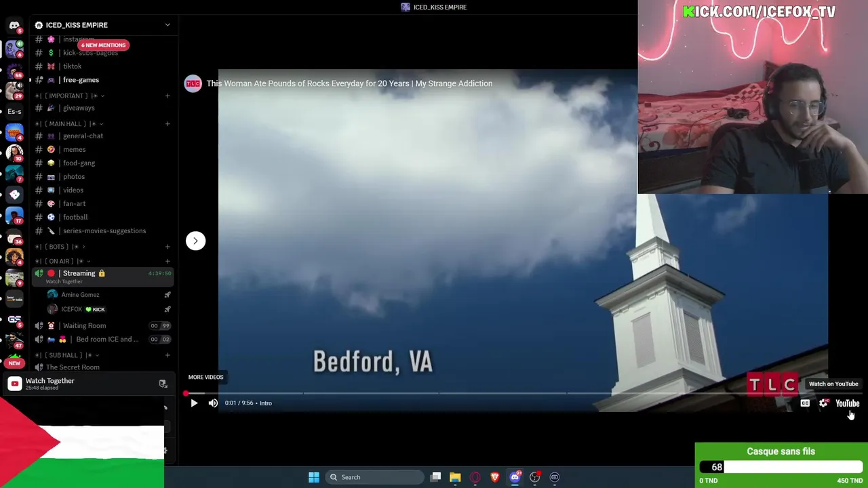The image size is (868, 488).
Task: Click Watch Together pop-out icon
Action: (163, 384)
